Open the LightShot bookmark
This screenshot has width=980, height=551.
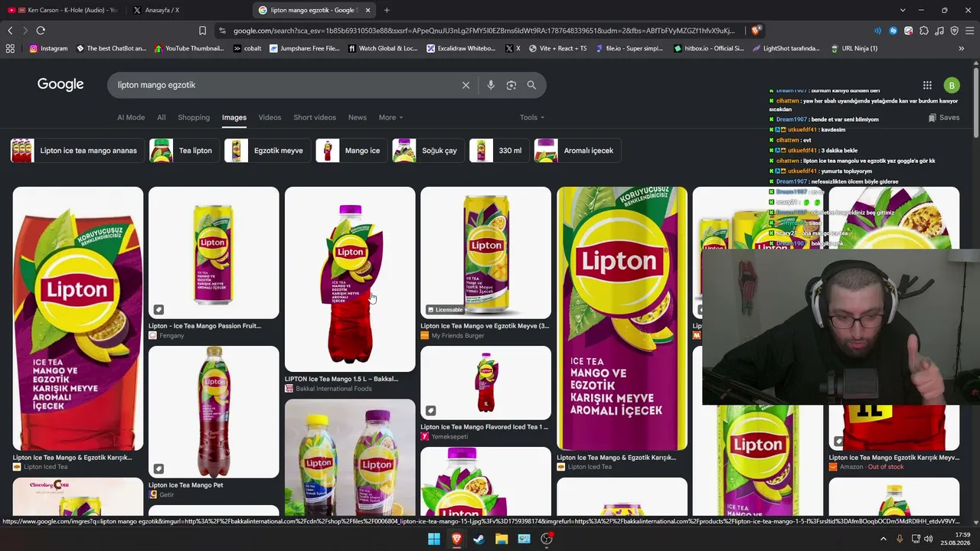point(786,48)
